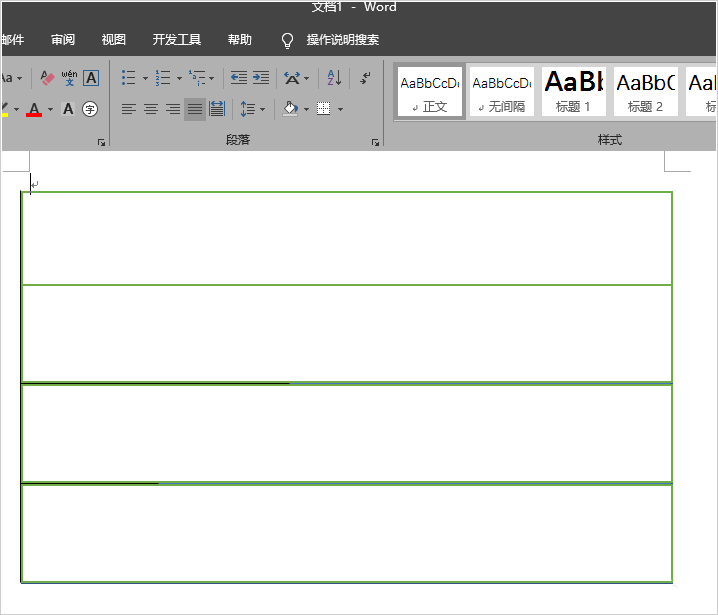Image resolution: width=718 pixels, height=615 pixels.
Task: Open the 段落 dialog launcher
Action: [x=375, y=142]
